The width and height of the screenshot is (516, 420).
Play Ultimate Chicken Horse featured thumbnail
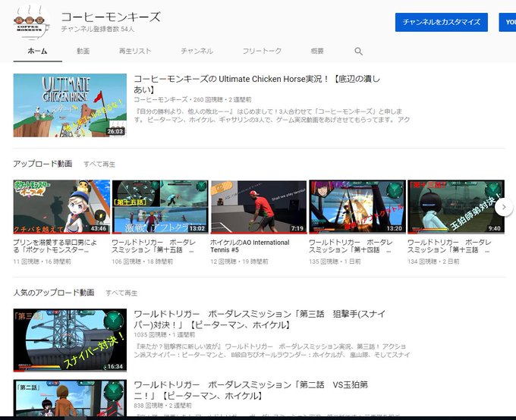(70, 105)
